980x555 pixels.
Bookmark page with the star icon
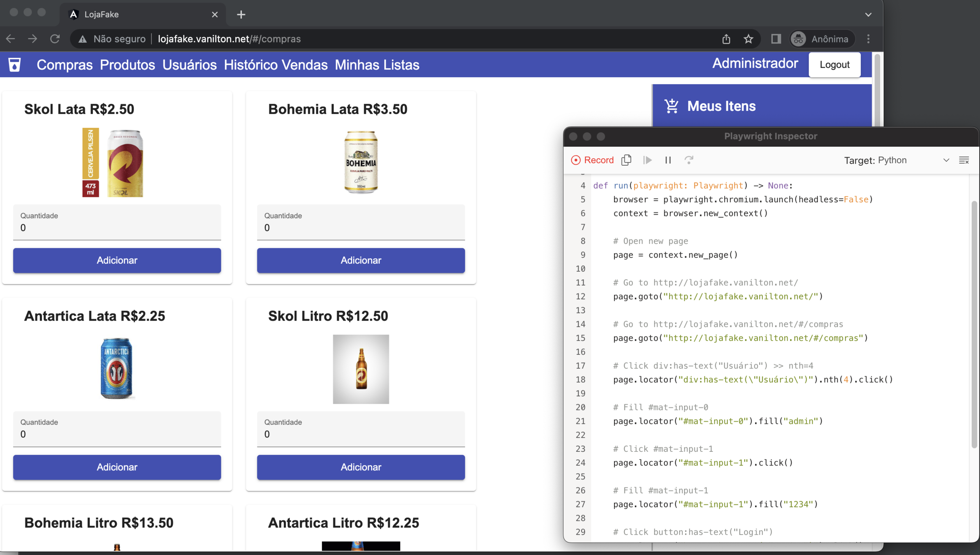[x=748, y=39]
